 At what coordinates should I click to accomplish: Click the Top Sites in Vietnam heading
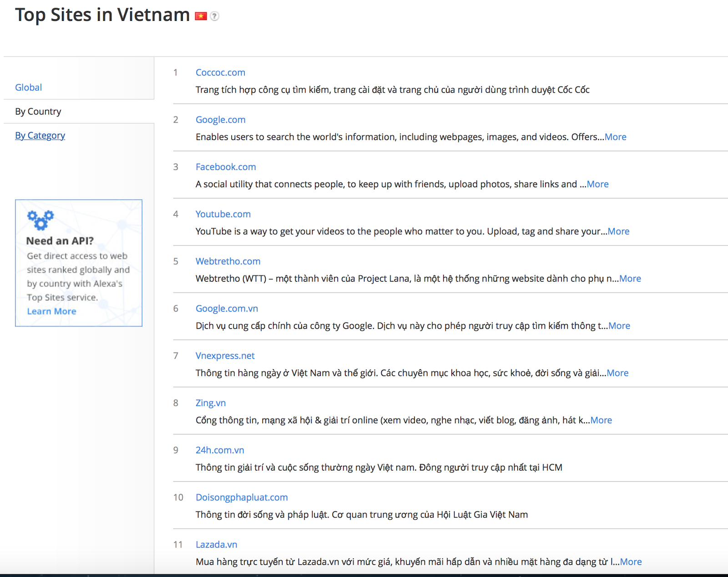pyautogui.click(x=102, y=15)
